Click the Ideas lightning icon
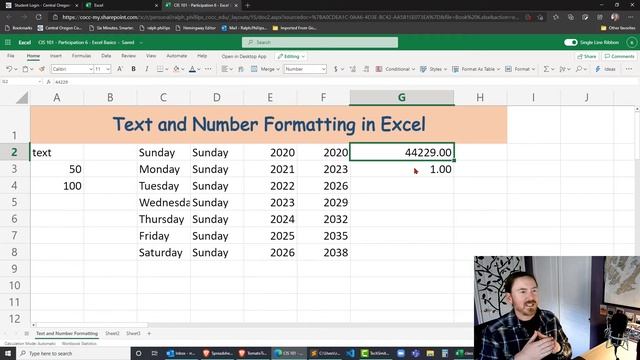Viewport: 640px width, 360px height. point(598,69)
